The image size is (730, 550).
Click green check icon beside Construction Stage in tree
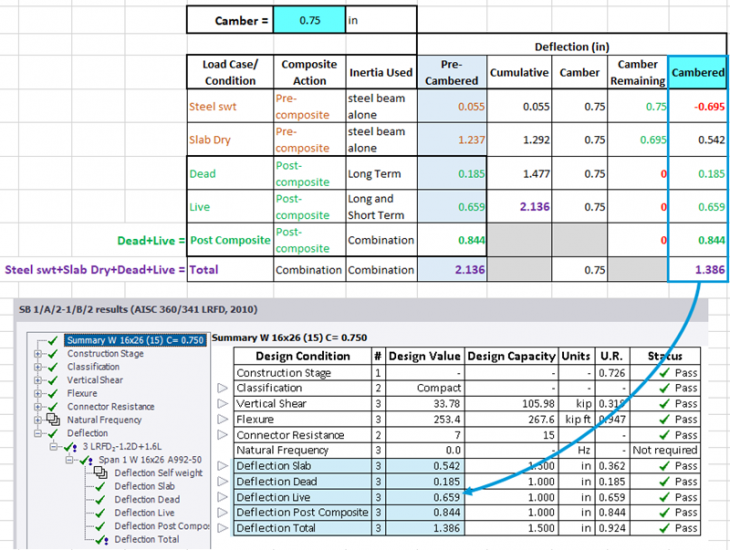[x=53, y=354]
